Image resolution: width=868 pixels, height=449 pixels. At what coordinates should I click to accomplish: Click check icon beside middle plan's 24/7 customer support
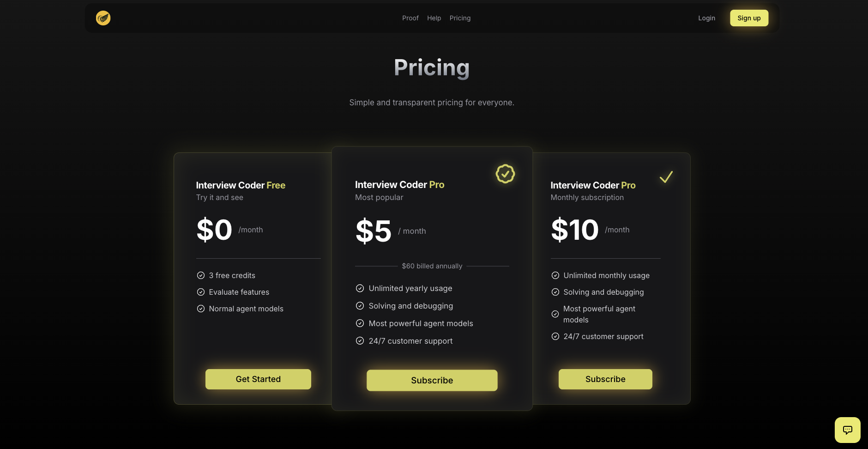[x=360, y=341]
